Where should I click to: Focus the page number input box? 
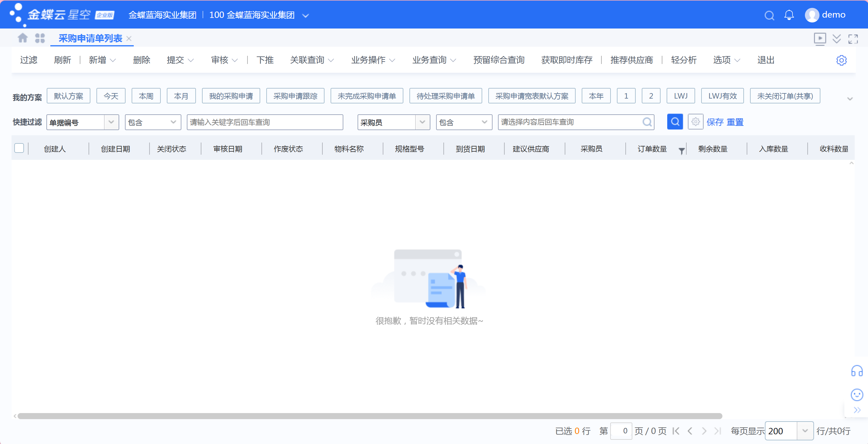tap(621, 431)
